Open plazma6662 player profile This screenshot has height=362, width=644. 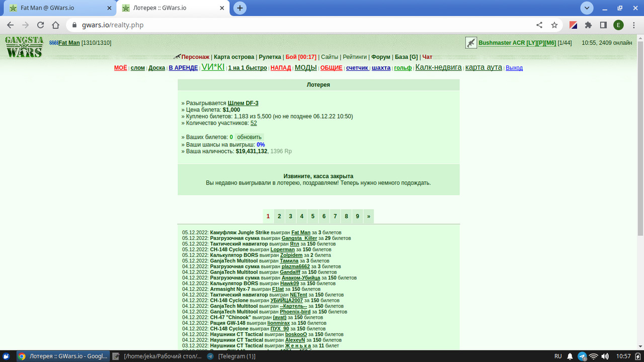point(296,266)
